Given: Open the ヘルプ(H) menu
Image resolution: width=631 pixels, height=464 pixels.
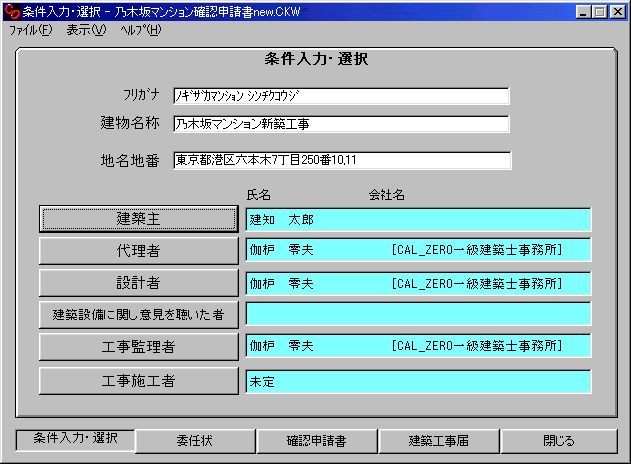Looking at the screenshot, I should 140,30.
